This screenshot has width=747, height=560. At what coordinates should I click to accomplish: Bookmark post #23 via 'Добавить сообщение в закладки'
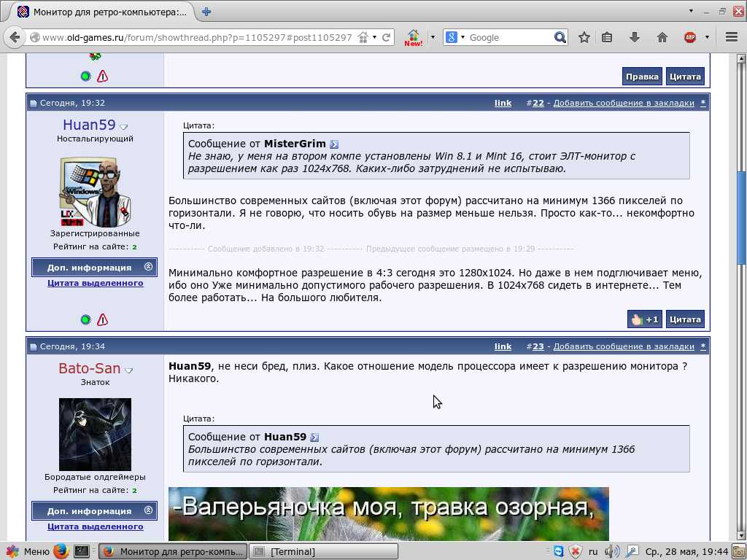pos(624,346)
